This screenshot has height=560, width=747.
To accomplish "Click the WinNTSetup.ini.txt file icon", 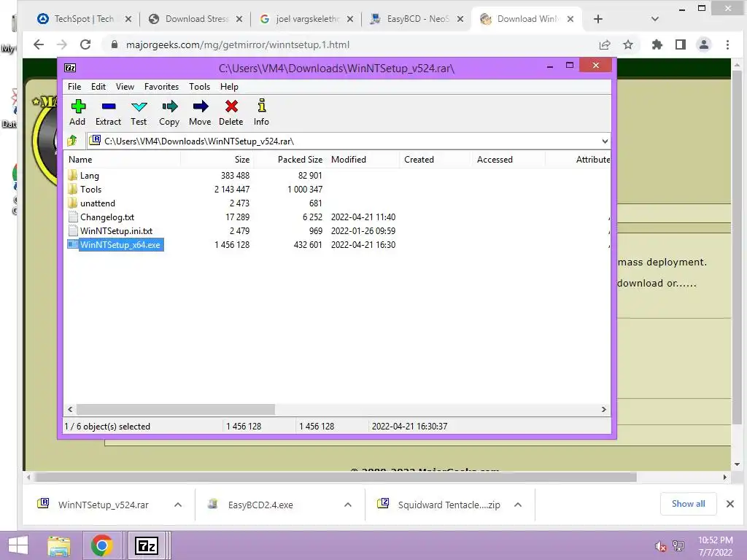I will click(73, 230).
